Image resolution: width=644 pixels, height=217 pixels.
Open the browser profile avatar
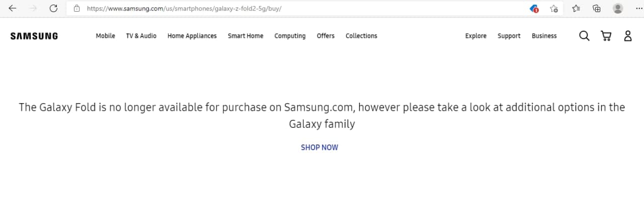[x=618, y=9]
